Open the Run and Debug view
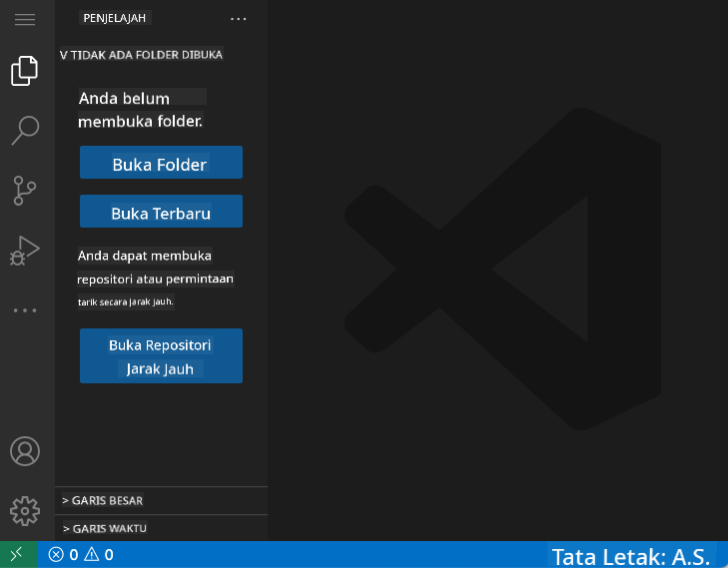Viewport: 728px width, 568px height. 25,250
